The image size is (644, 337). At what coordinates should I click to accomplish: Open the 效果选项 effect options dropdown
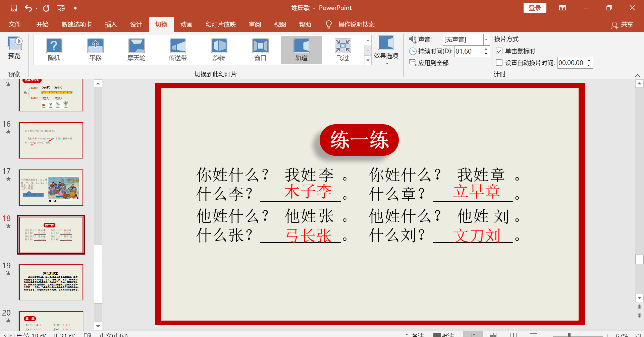click(x=386, y=50)
